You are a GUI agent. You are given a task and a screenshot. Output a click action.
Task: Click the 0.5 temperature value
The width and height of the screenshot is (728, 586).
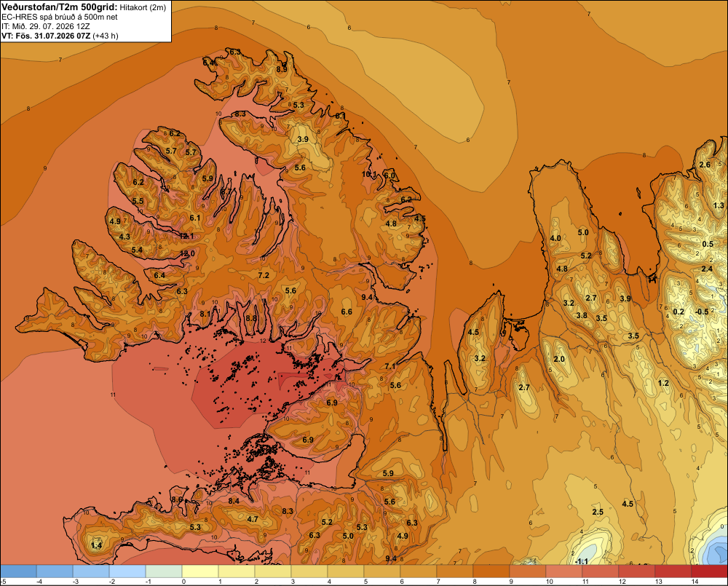708,245
